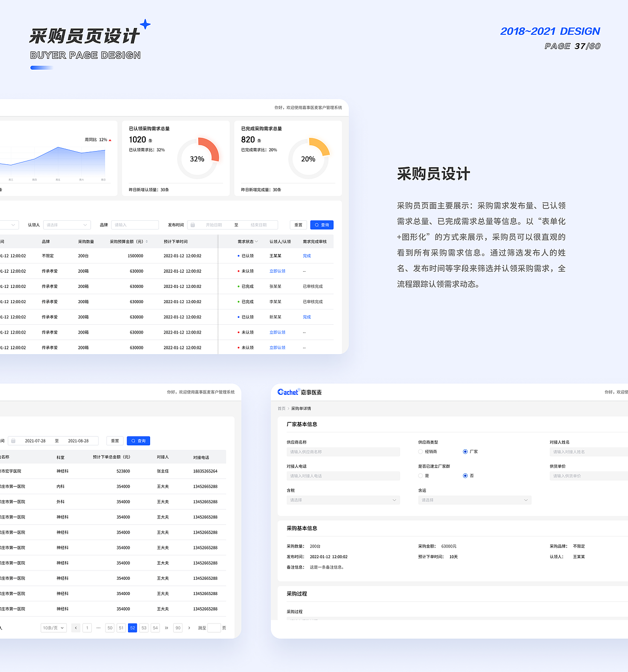Screen dimensions: 628x672
Task: Click the Cachet 嘉事医麦 logo
Action: [x=300, y=392]
